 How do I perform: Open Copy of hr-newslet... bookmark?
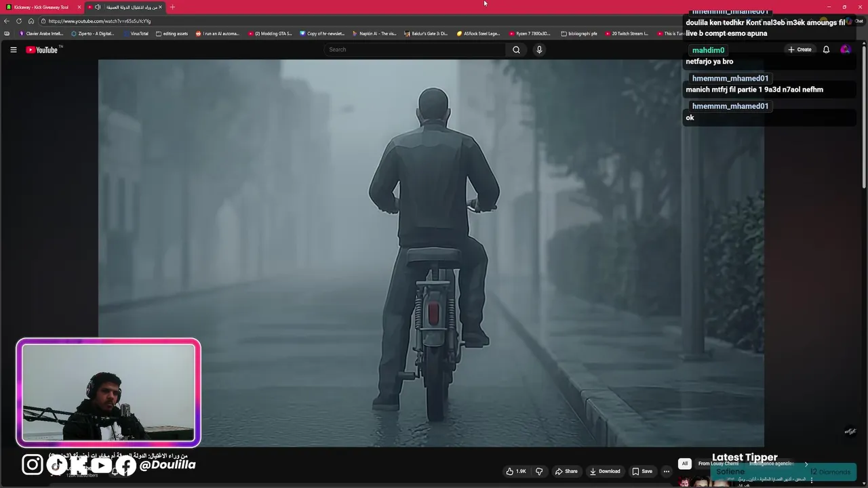tap(322, 33)
